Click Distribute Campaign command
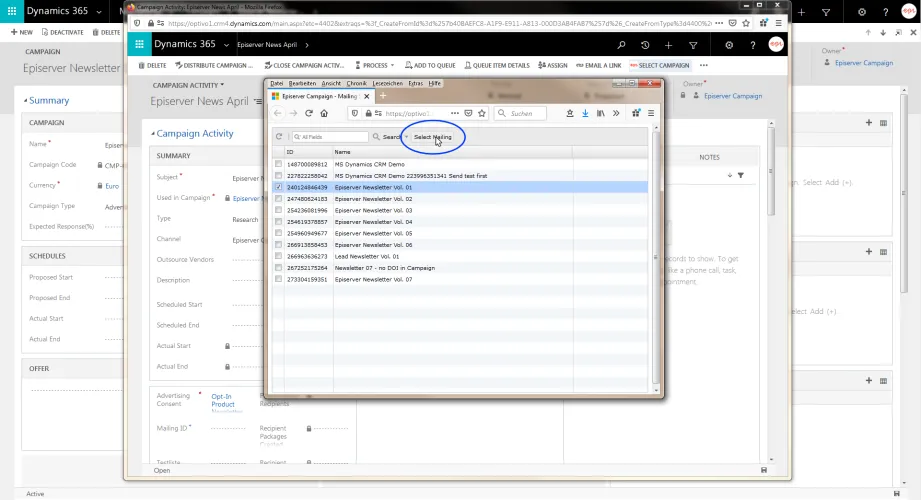921x500 pixels. pos(214,65)
